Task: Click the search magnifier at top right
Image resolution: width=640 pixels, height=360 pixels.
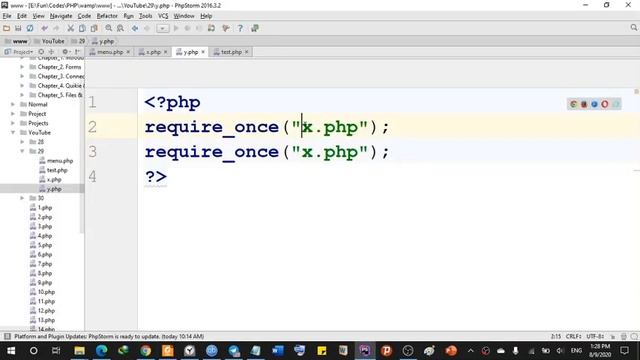Action: coord(633,28)
